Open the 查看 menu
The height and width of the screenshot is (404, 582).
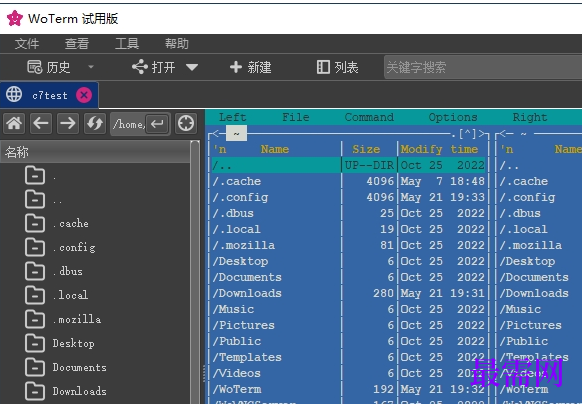click(x=77, y=44)
